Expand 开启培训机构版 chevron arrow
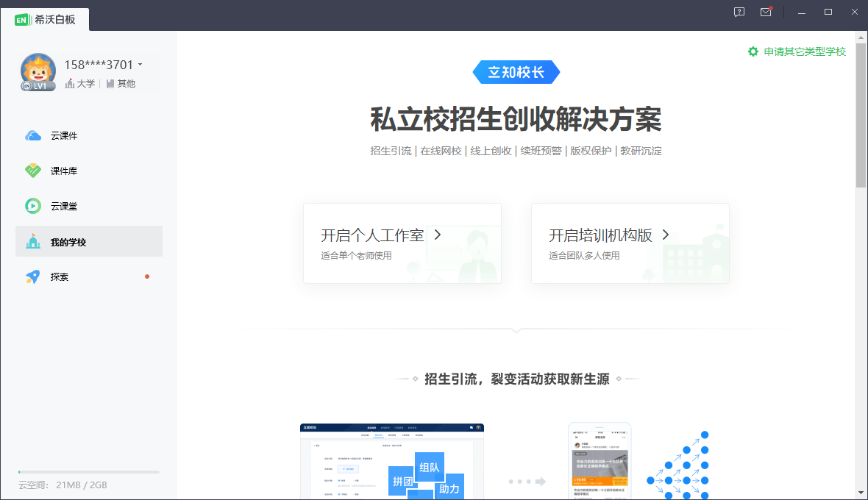The height and width of the screenshot is (500, 868). [666, 235]
